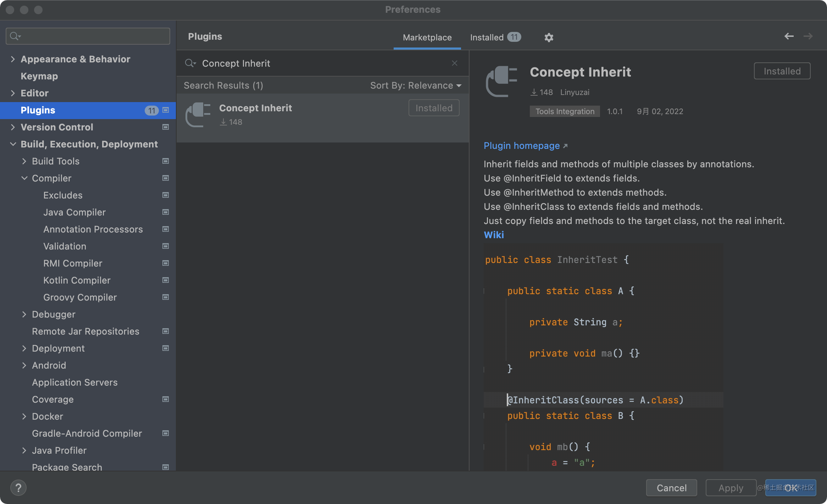Switch to the Marketplace tab

(x=427, y=37)
